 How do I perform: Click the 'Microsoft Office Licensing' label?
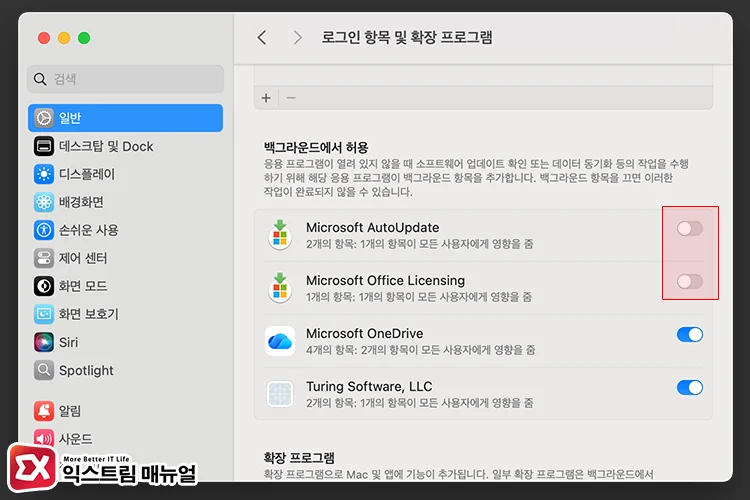pos(386,280)
